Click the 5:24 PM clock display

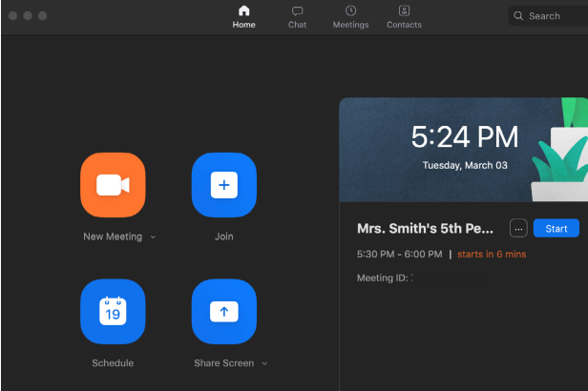coord(465,138)
